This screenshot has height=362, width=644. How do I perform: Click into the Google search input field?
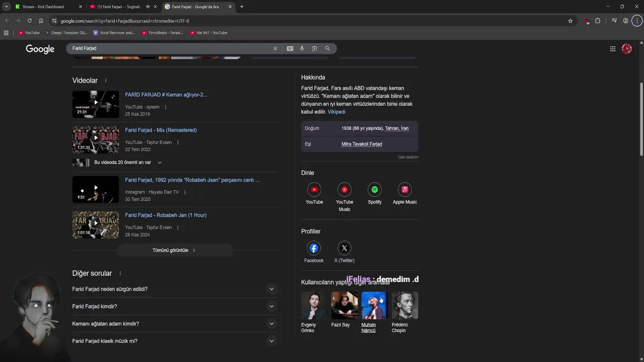171,48
